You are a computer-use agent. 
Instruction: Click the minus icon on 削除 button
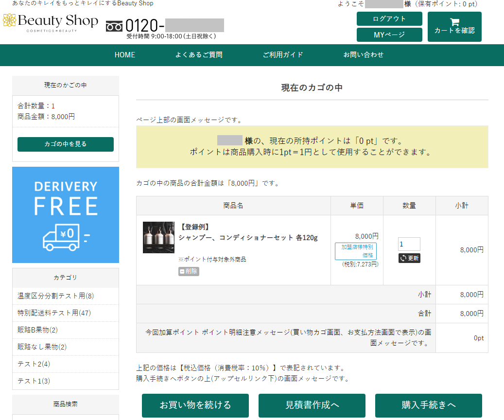tap(182, 271)
